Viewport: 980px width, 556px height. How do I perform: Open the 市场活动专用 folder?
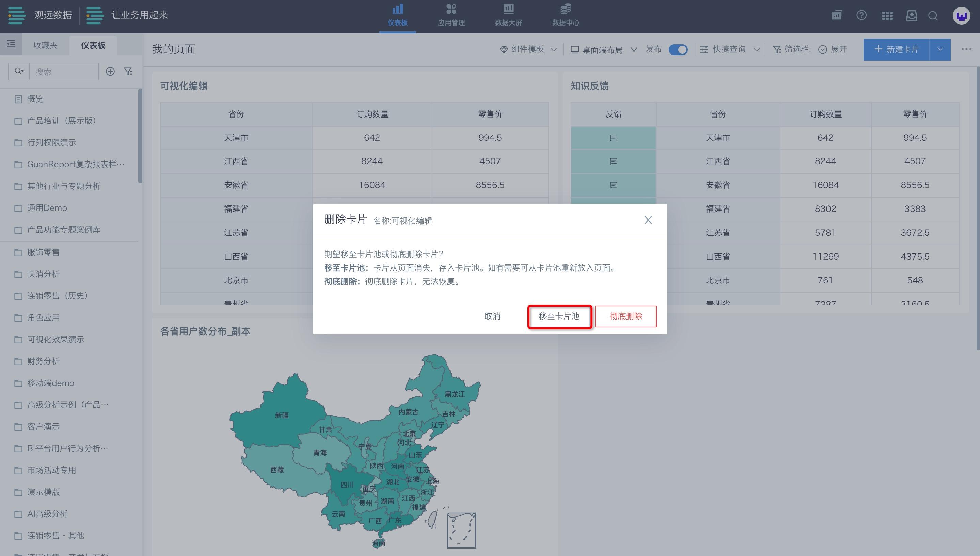[69, 470]
